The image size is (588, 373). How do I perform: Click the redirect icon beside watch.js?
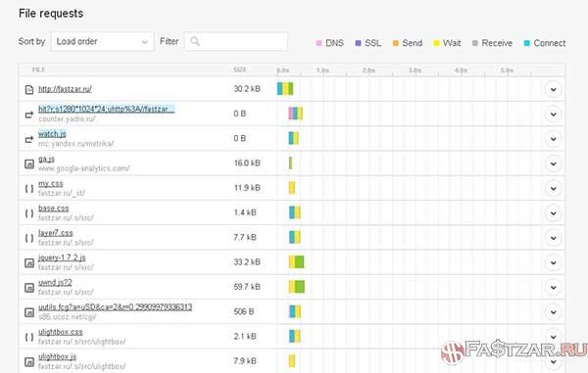[x=29, y=139]
